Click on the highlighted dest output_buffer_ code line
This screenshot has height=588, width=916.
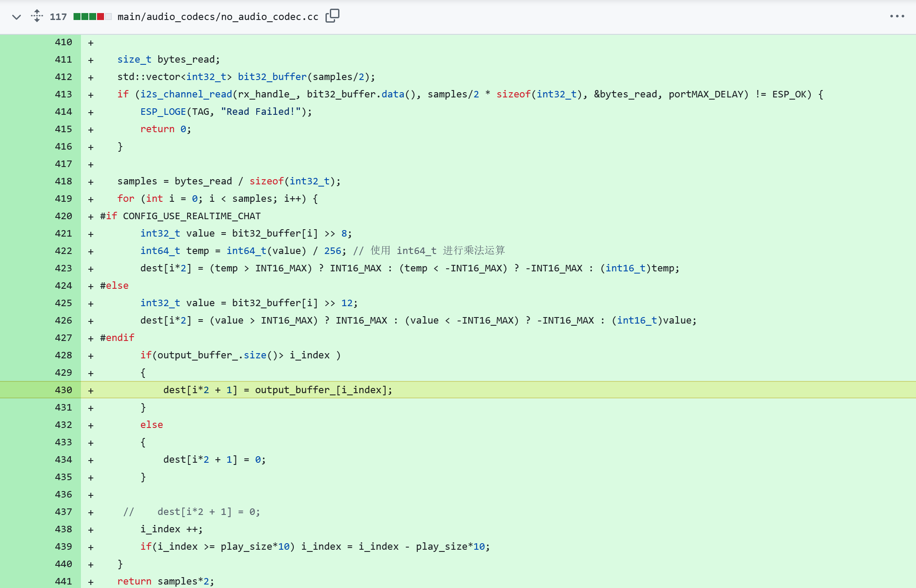pyautogui.click(x=278, y=390)
